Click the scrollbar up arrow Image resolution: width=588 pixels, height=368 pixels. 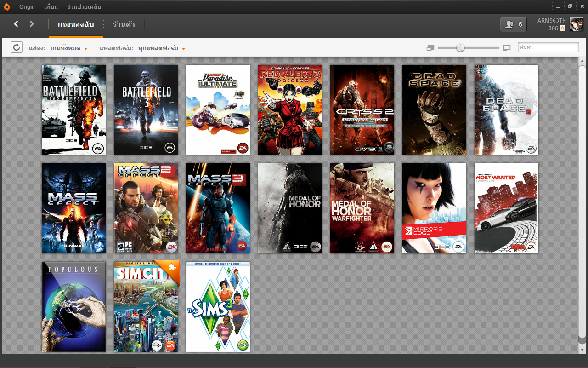582,62
